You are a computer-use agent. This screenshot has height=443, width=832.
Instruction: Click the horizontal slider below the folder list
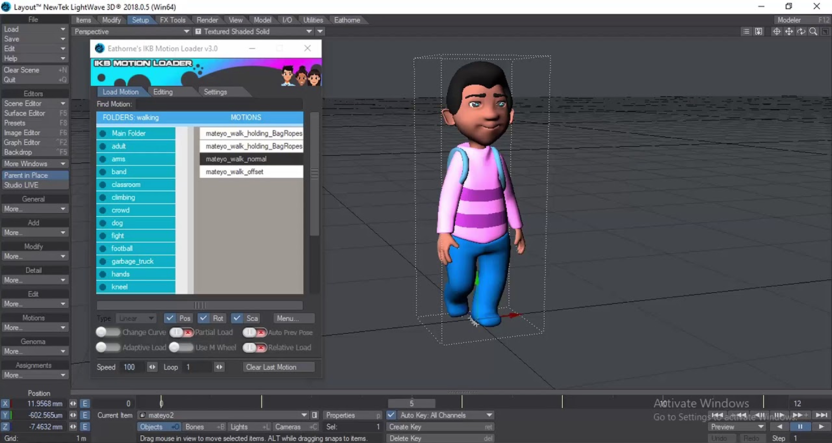point(200,304)
